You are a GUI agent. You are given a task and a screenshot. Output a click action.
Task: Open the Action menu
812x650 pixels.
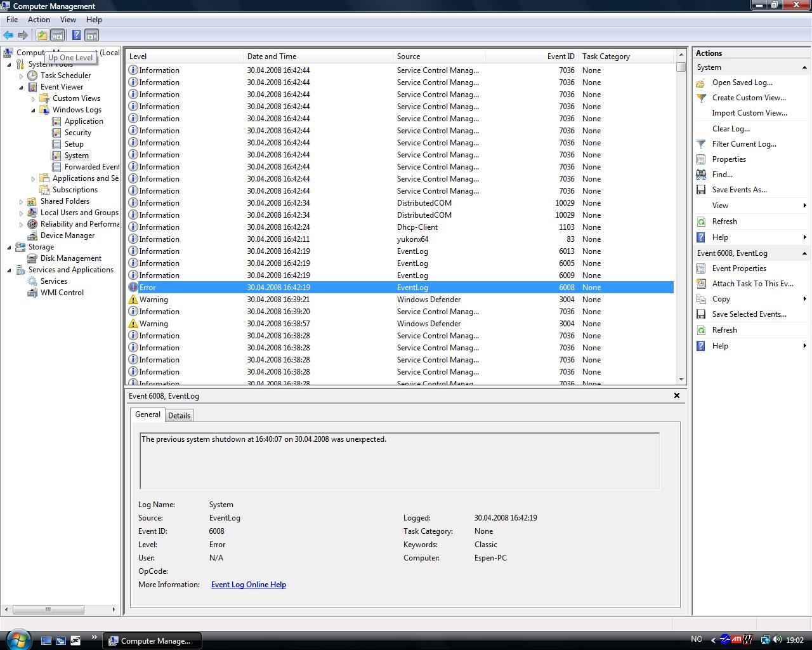39,20
